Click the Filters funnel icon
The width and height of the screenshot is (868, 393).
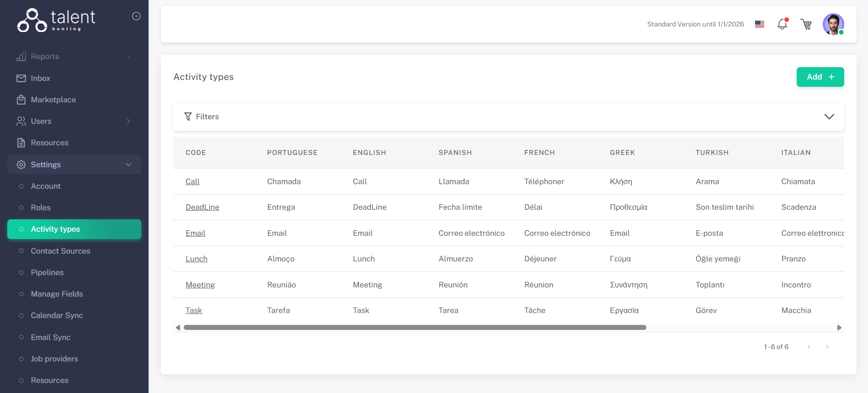[188, 117]
